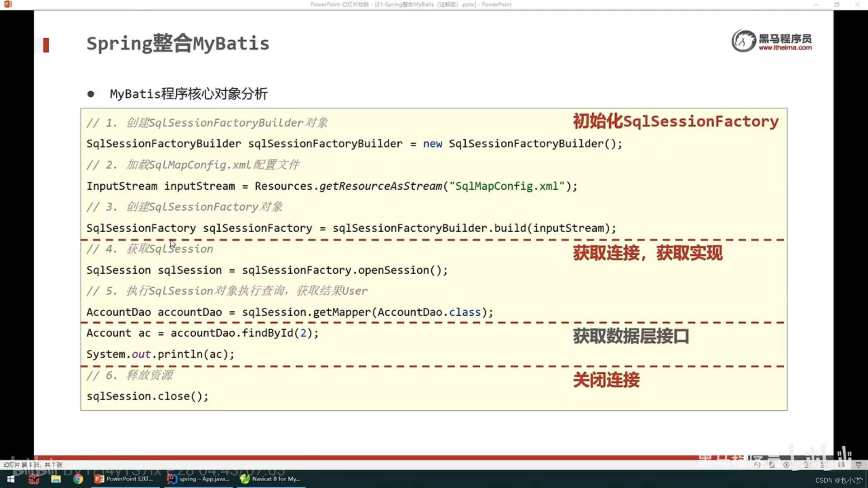Click comment '// 1. 创建SqlSessionFactoryBuilder对象'
Screen dimensions: 868x488
coord(207,122)
